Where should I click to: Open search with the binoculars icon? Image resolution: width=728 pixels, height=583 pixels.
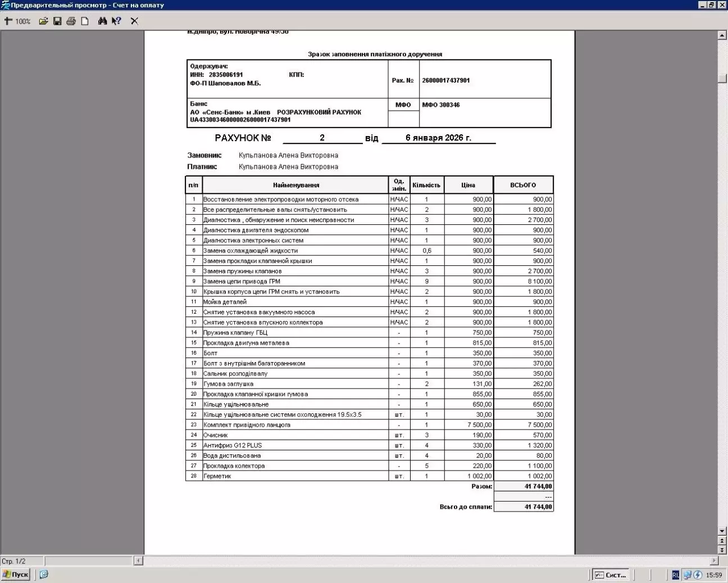(x=102, y=21)
